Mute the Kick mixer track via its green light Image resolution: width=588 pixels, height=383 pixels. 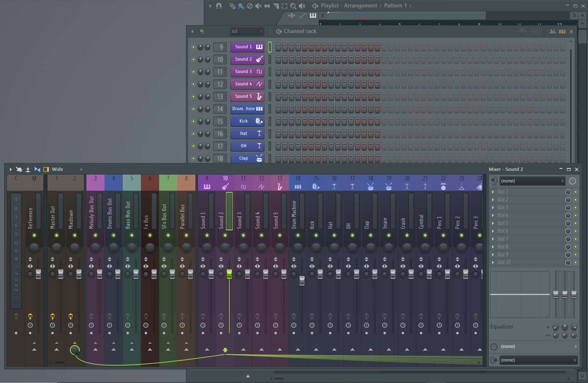coord(316,234)
